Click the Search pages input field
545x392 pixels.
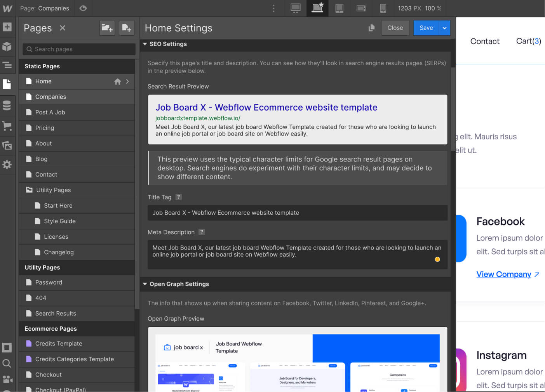coord(78,49)
